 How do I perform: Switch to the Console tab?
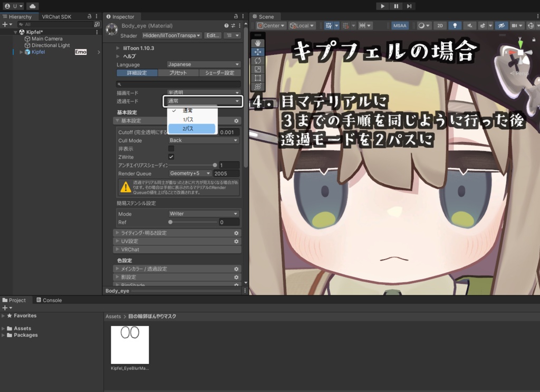[x=49, y=300]
